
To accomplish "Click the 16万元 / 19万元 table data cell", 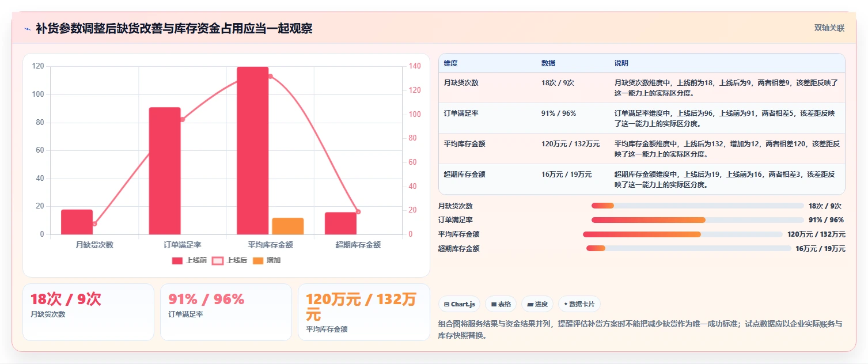I will 573,179.
